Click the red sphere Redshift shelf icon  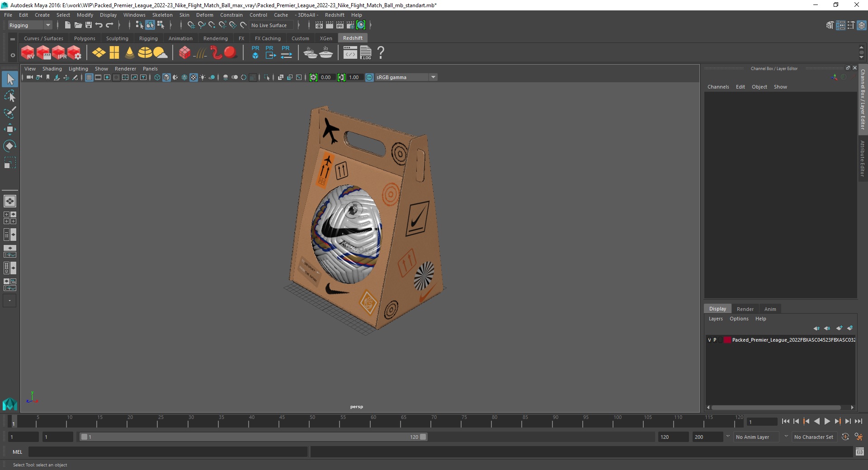(x=231, y=53)
